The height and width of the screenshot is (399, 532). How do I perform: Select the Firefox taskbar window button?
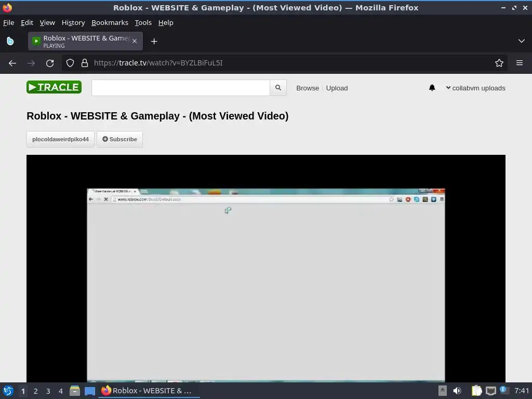(x=149, y=391)
